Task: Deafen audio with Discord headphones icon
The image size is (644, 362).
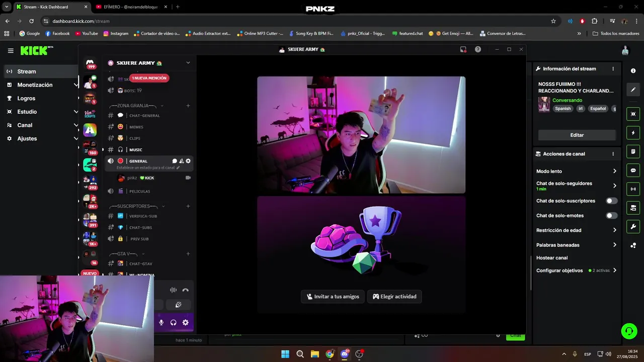Action: pyautogui.click(x=173, y=322)
